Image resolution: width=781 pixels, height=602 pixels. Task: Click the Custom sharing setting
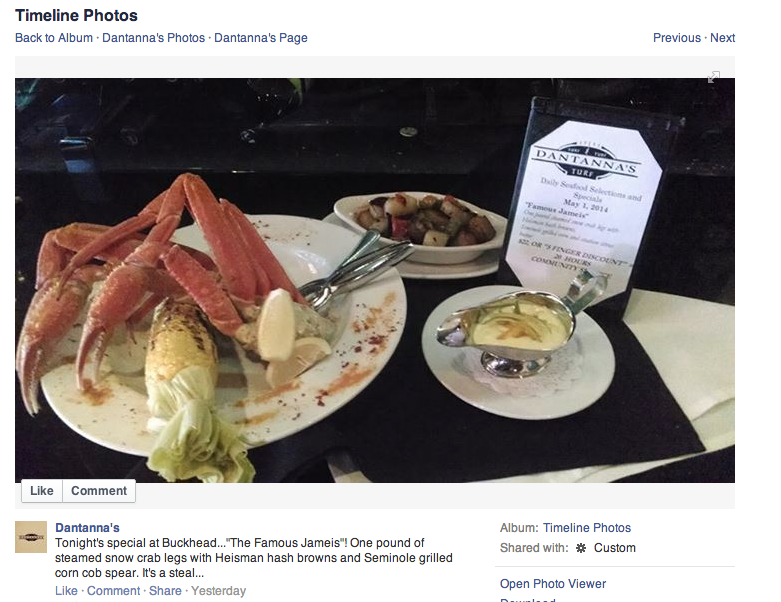tap(614, 548)
